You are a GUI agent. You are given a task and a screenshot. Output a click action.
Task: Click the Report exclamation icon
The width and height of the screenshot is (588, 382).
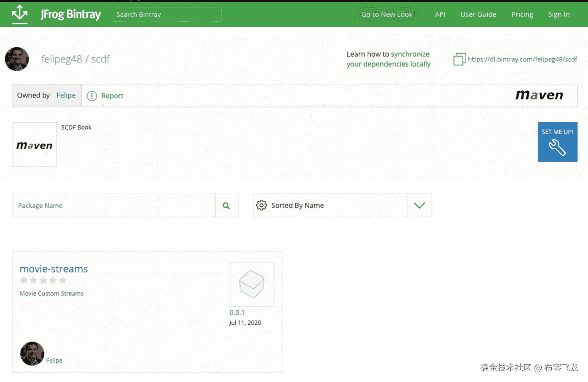point(92,96)
